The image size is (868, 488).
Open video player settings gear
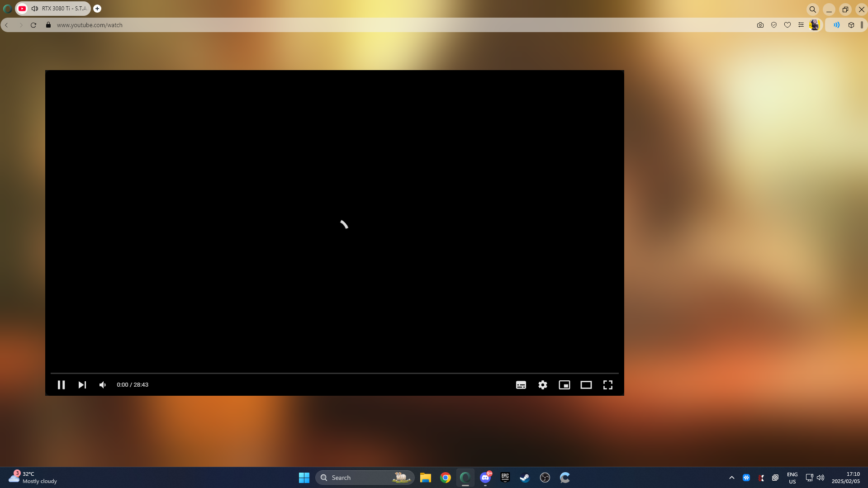[x=543, y=385]
